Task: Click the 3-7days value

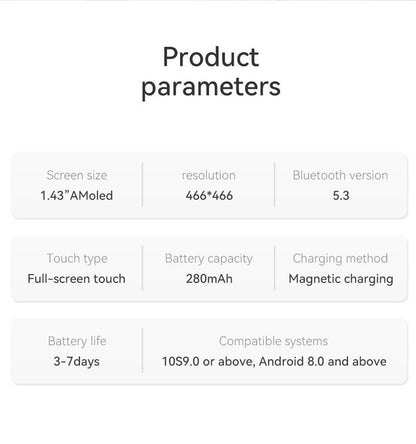Action: click(77, 362)
